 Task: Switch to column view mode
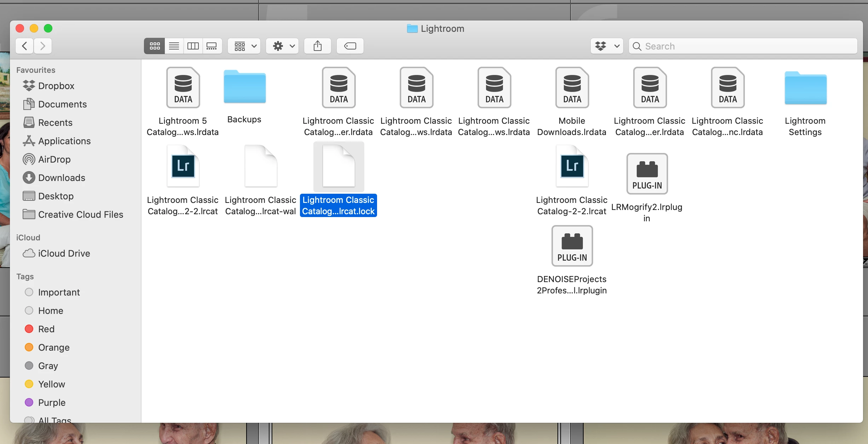[193, 46]
